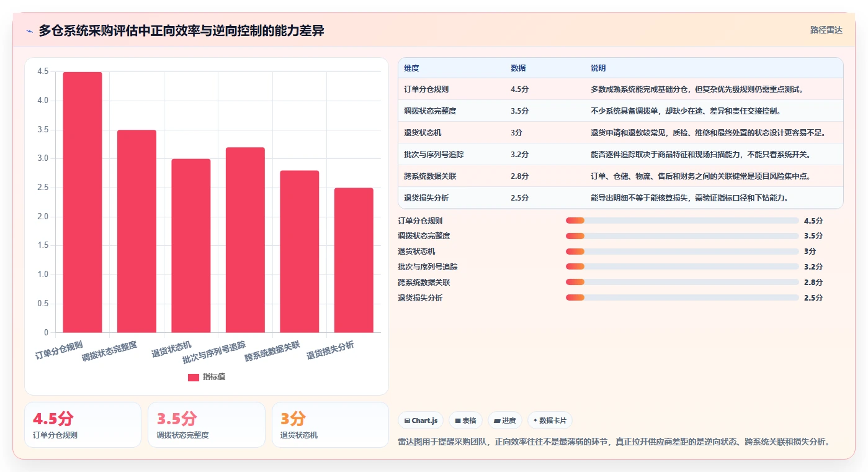
Task: Click the 批次与序列号追踪 bar in the chart
Action: [245, 240]
